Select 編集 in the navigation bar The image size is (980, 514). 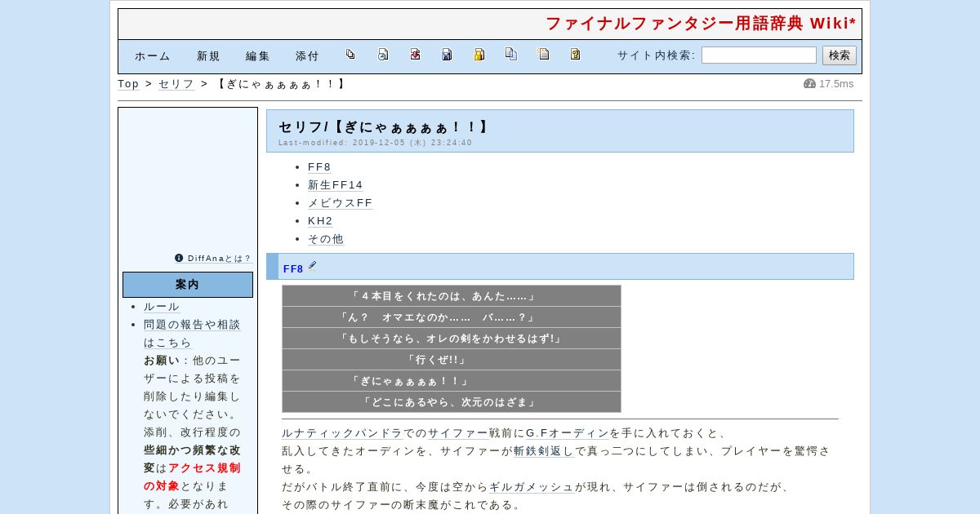pyautogui.click(x=258, y=56)
